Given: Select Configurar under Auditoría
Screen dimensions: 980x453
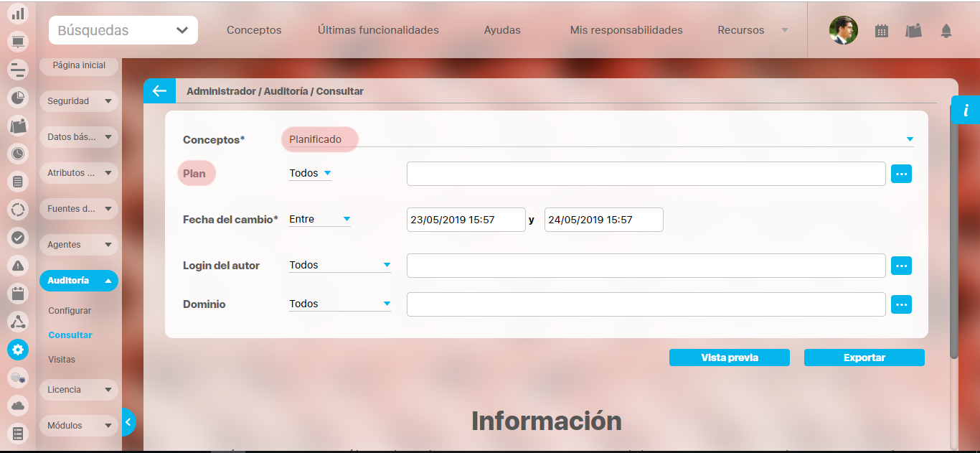Looking at the screenshot, I should 70,311.
